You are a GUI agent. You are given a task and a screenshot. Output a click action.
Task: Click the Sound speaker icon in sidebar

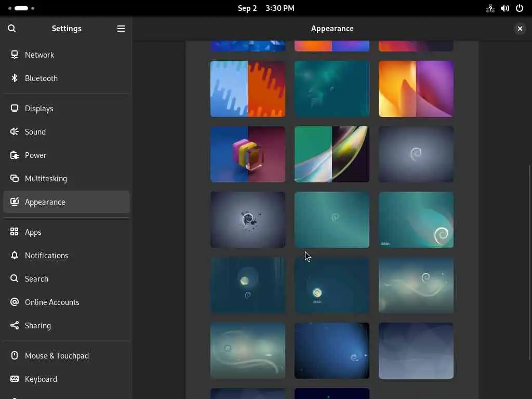click(14, 131)
